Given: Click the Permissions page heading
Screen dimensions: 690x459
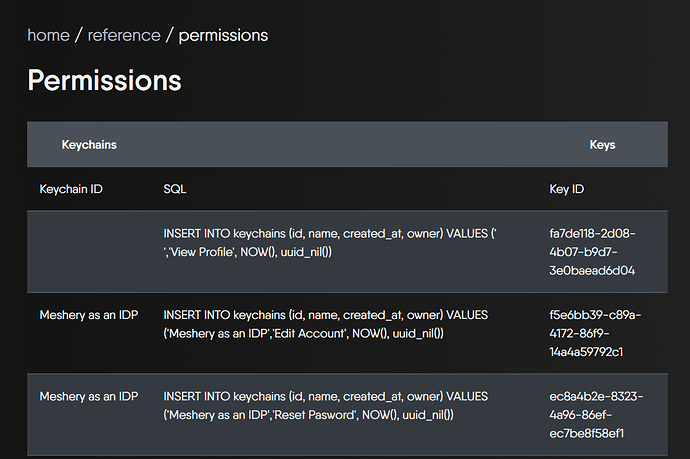Looking at the screenshot, I should [x=104, y=80].
